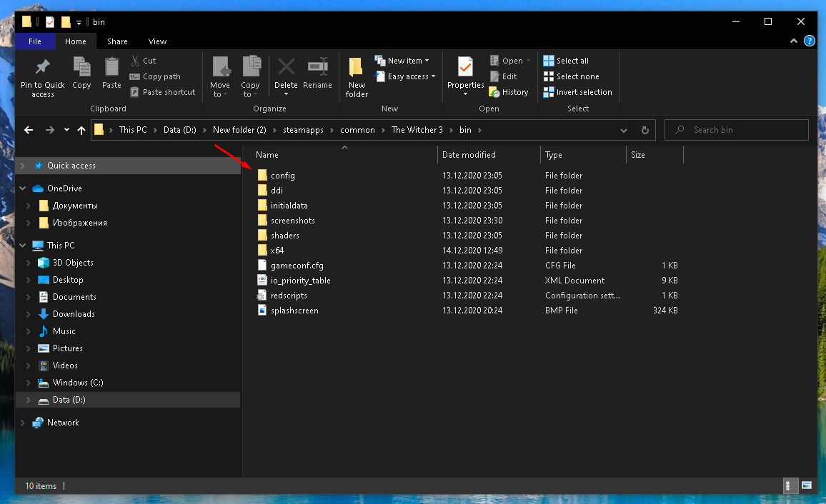Collapse the ribbon with chevron
Viewport: 826px width, 504px height.
coord(794,41)
